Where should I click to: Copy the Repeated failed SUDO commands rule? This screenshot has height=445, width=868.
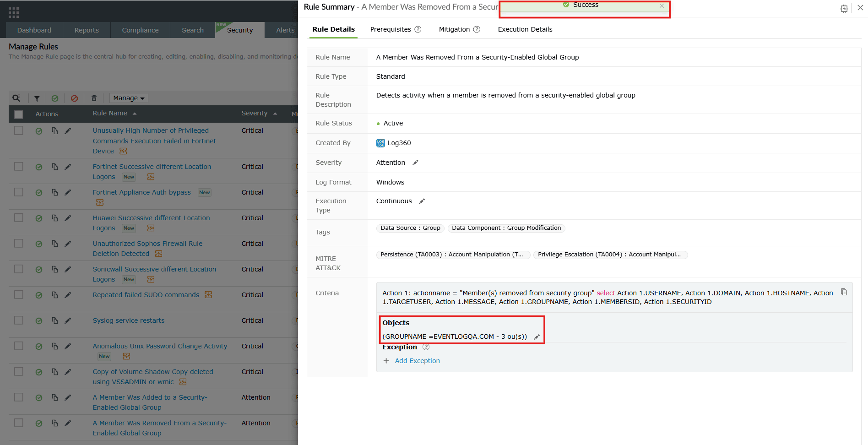(54, 295)
